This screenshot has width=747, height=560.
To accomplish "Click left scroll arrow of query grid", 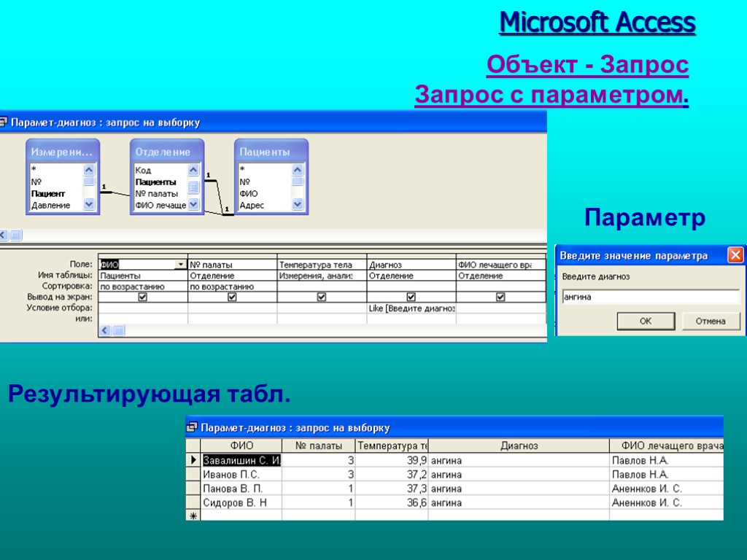I will pos(105,330).
